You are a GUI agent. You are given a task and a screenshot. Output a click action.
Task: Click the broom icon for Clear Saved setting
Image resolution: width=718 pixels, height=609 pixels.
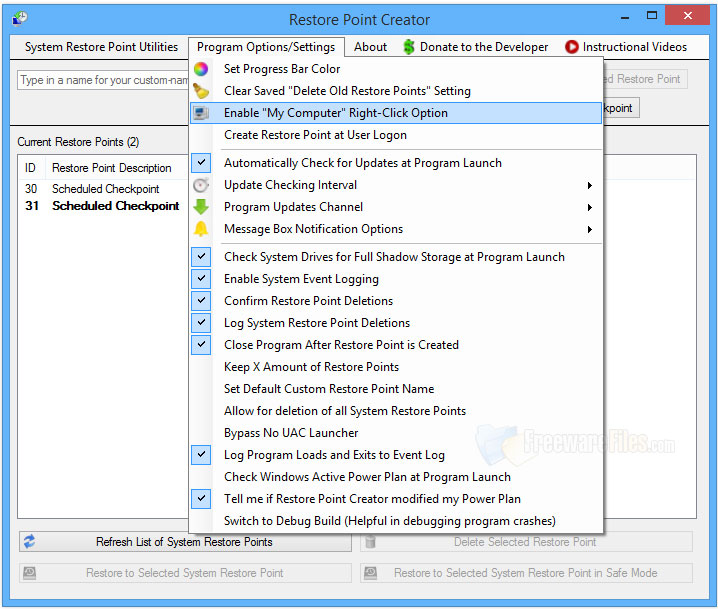[201, 91]
